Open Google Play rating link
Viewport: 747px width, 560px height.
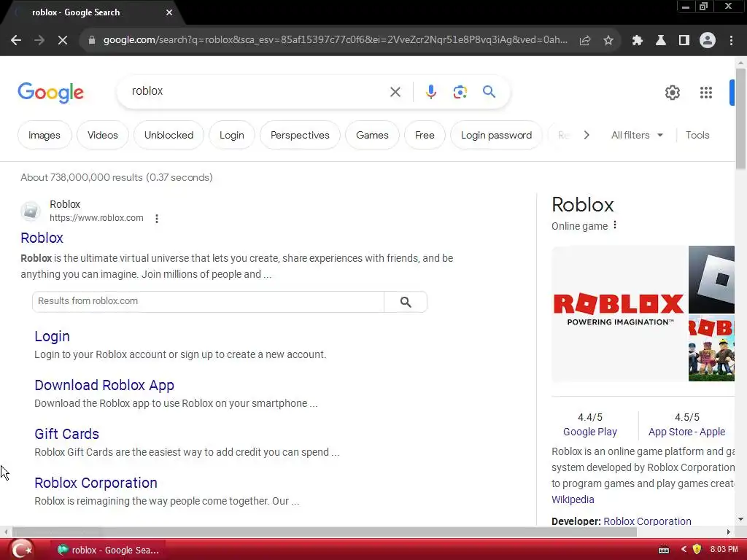(x=589, y=432)
